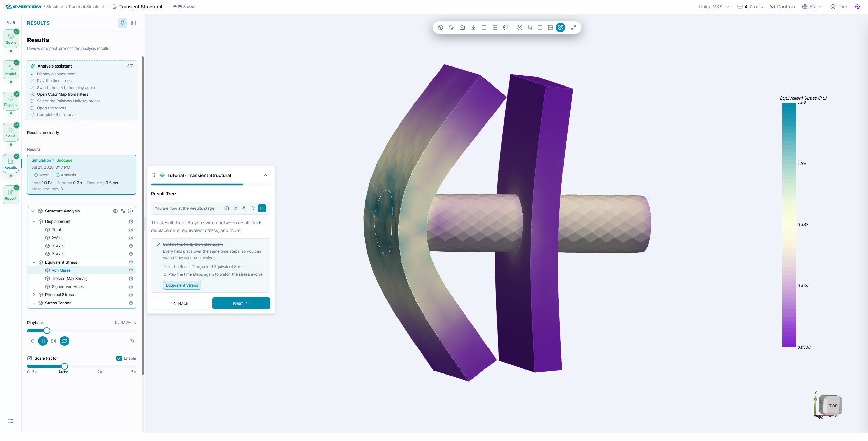Select the Simulation 1 result card

[x=81, y=175]
